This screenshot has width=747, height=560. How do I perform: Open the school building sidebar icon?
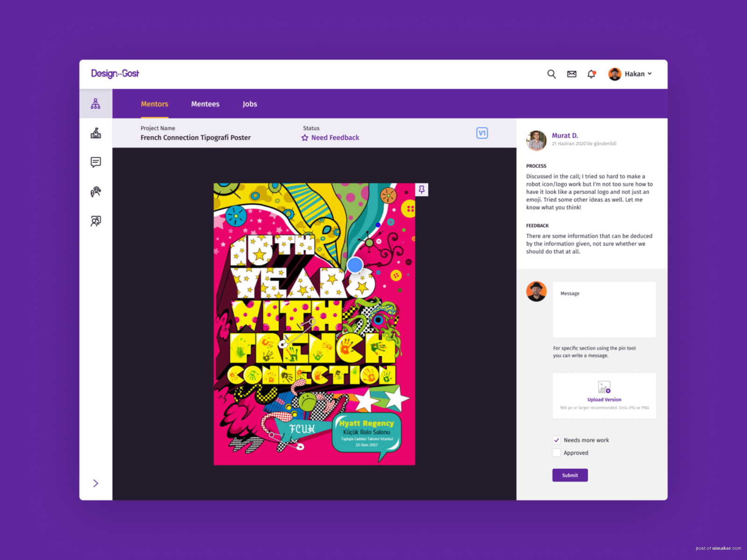click(x=96, y=133)
